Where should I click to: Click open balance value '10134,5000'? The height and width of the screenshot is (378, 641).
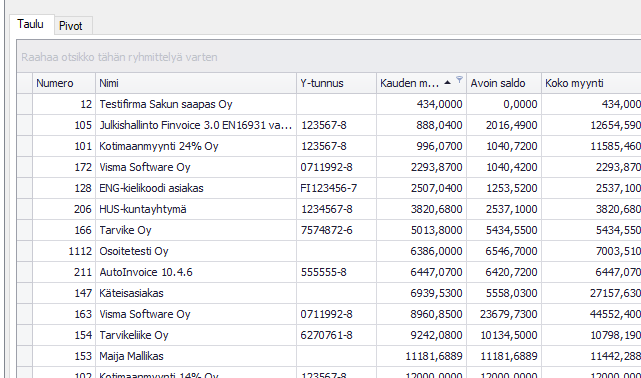click(x=504, y=335)
